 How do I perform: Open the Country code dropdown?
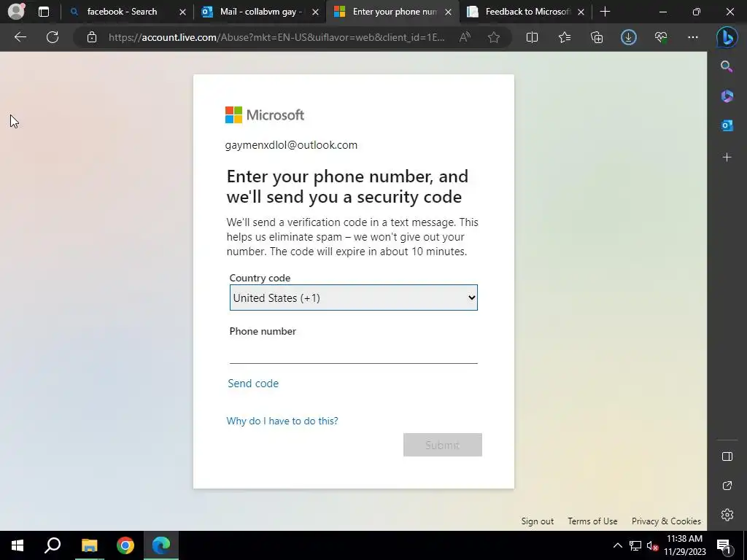354,297
